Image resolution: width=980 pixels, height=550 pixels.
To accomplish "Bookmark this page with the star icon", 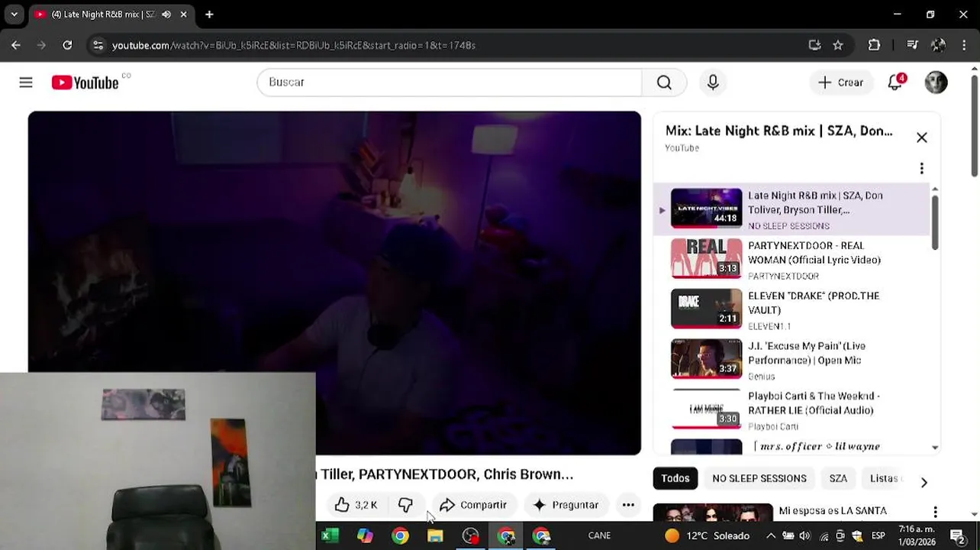I will coord(838,45).
